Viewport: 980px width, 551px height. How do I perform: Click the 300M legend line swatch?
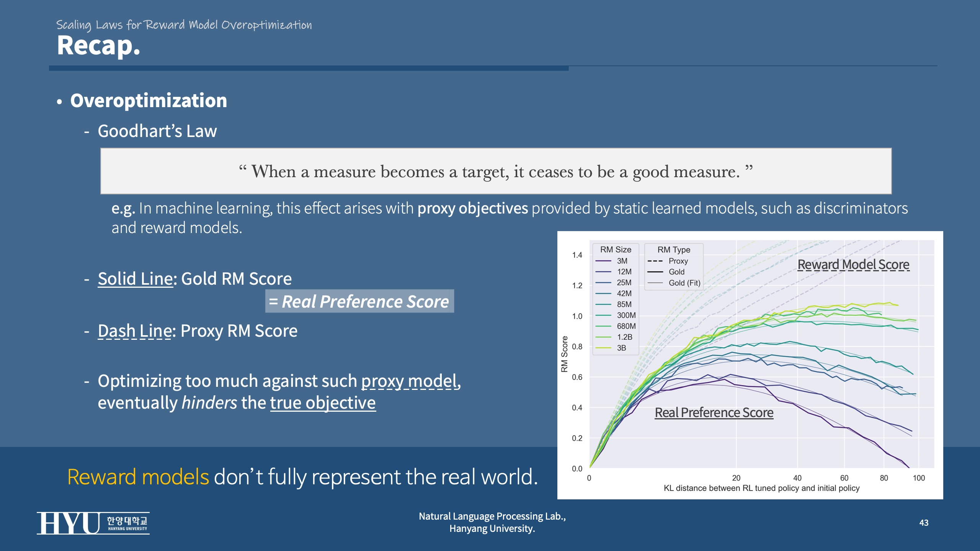point(603,315)
